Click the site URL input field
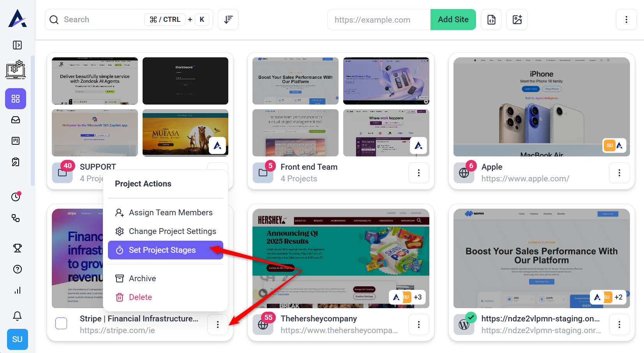Image resolution: width=644 pixels, height=353 pixels. pyautogui.click(x=379, y=20)
